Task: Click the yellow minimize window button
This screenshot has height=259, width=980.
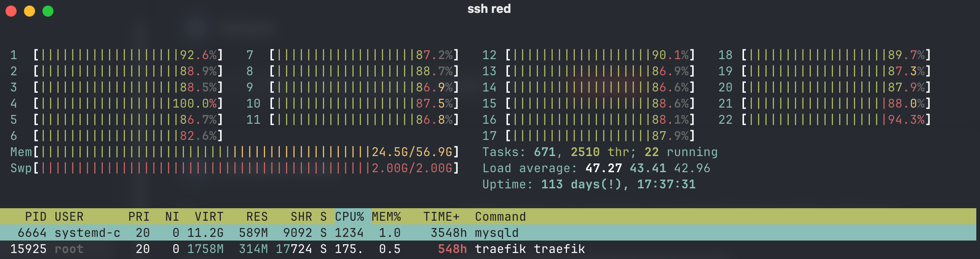Action: (30, 11)
